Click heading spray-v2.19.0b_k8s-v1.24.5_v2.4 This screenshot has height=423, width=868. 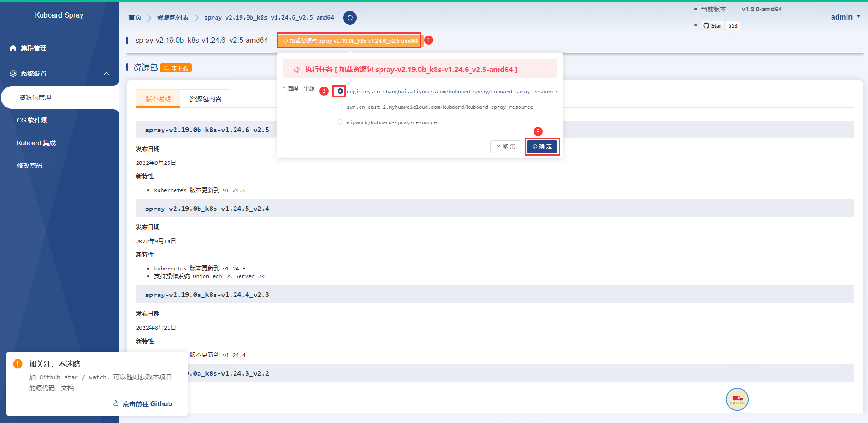207,209
